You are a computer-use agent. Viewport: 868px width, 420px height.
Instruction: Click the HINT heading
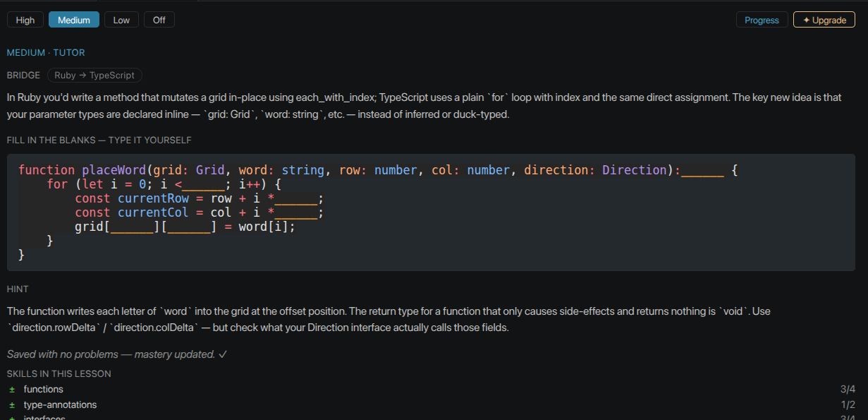pyautogui.click(x=18, y=289)
